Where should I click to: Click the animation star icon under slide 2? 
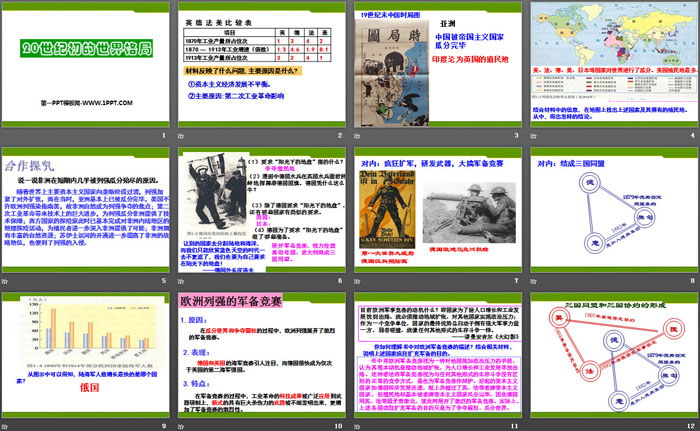point(181,136)
